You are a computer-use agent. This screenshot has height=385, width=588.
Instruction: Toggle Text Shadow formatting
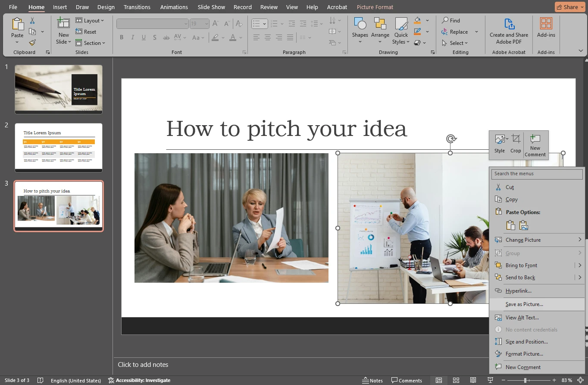155,38
